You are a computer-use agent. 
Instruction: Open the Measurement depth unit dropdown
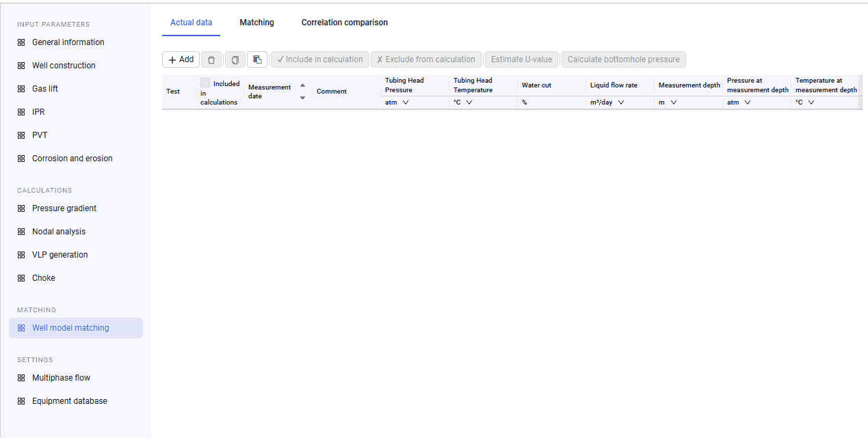[668, 102]
